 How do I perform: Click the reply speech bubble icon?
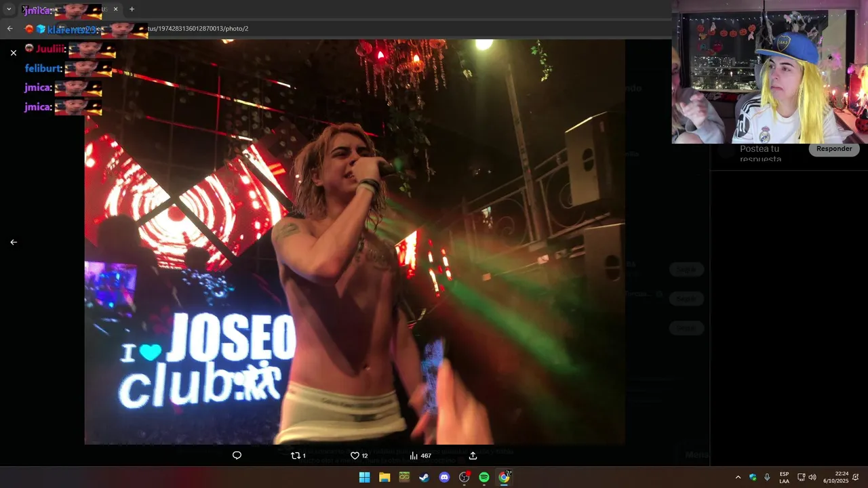pyautogui.click(x=237, y=455)
